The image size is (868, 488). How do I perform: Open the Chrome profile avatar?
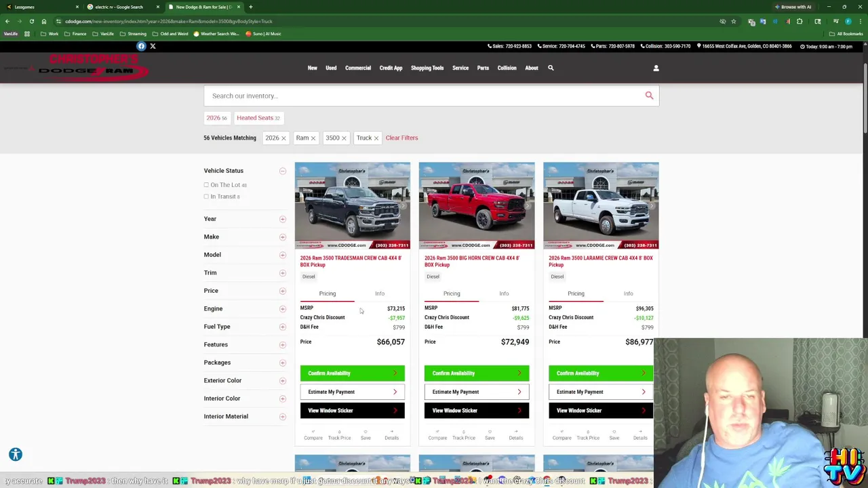848,21
